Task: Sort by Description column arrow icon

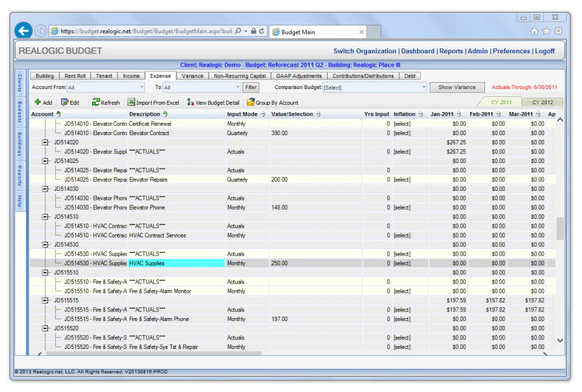Action: click(x=166, y=114)
